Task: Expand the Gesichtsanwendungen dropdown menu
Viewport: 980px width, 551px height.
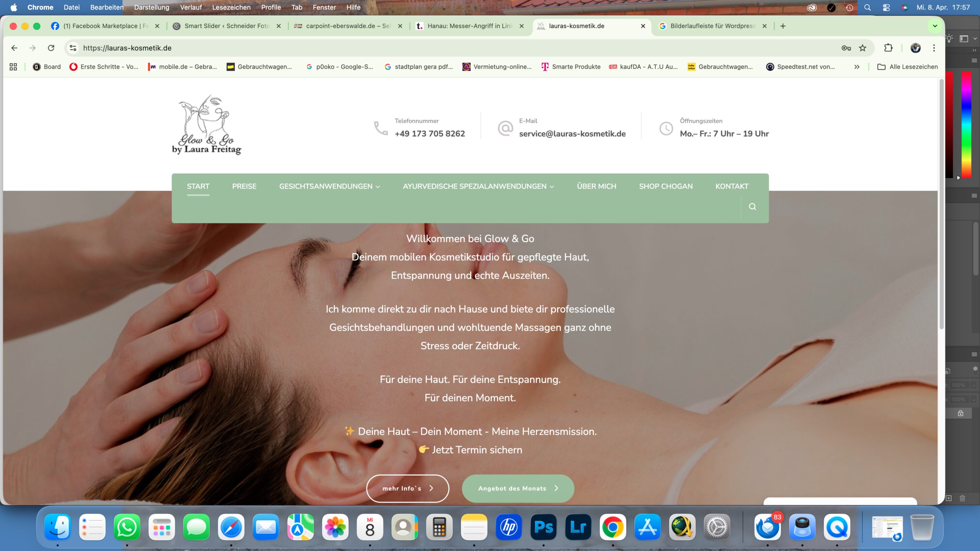Action: click(x=329, y=186)
